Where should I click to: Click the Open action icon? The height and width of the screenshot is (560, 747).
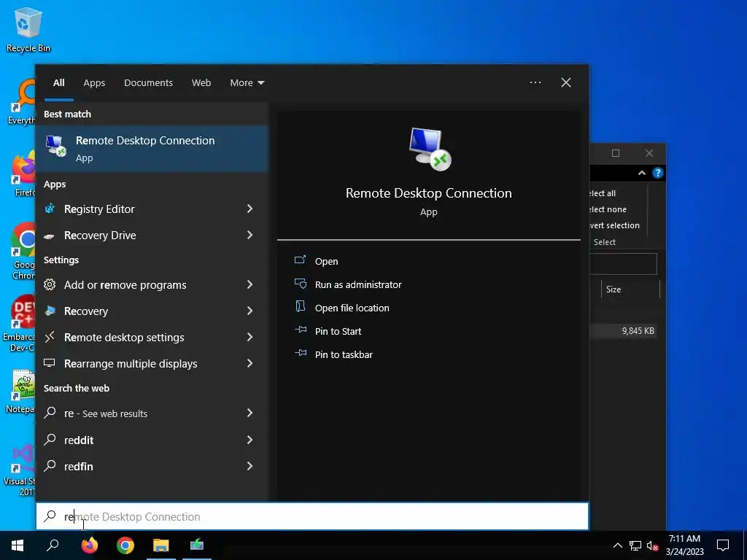[300, 260]
